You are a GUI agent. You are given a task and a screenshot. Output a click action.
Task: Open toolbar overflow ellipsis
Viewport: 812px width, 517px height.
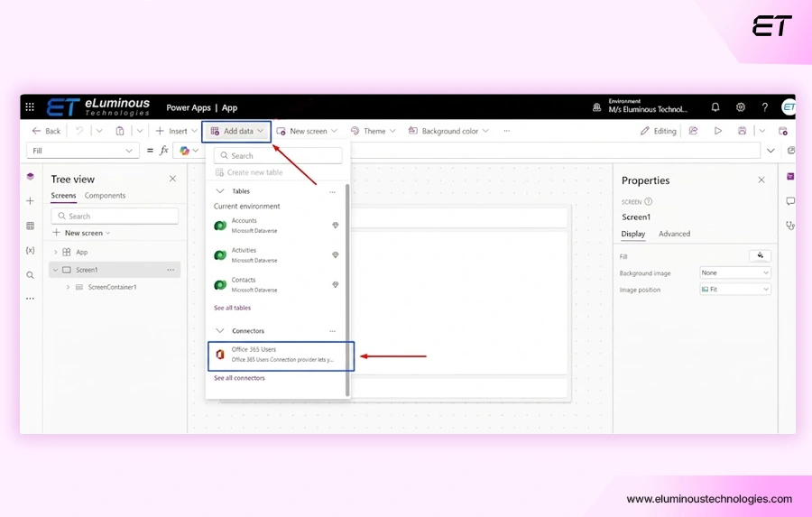coord(506,131)
